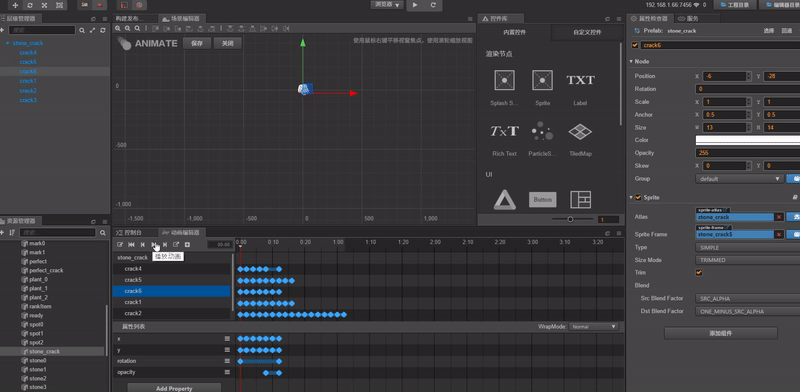The height and width of the screenshot is (392, 800).
Task: Click the Add Property button
Action: [x=174, y=388]
